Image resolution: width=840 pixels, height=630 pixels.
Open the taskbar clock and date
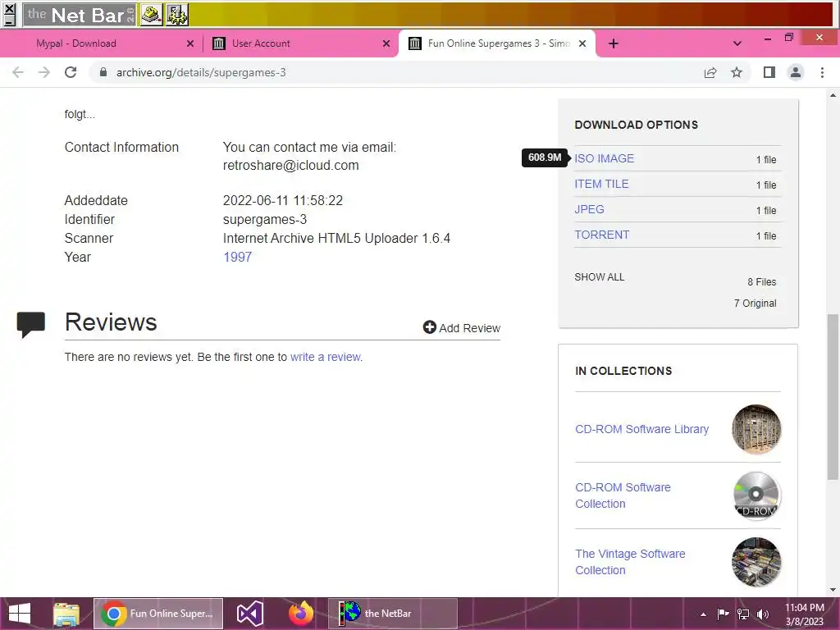[805, 614]
